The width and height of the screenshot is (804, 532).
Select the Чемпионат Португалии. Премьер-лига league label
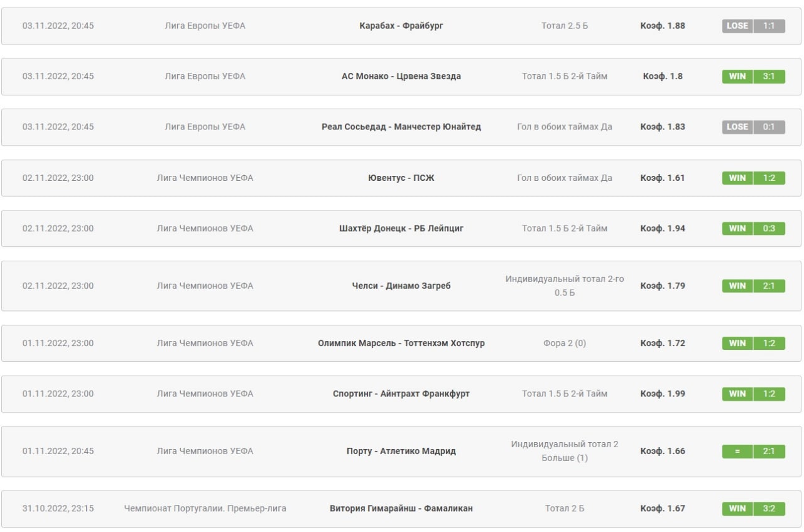pos(205,508)
